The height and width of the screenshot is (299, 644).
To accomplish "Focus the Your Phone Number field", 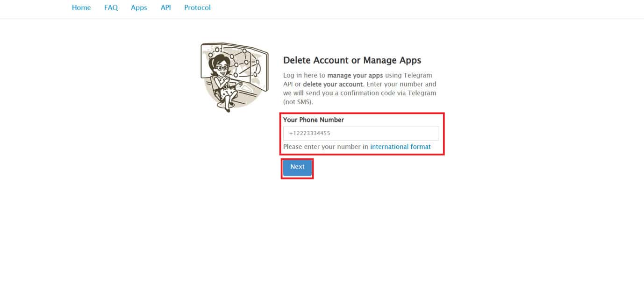I will (x=361, y=134).
